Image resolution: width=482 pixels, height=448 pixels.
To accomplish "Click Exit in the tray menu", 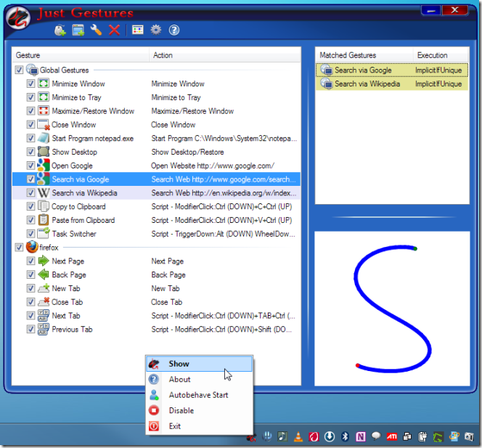I will coord(174,426).
